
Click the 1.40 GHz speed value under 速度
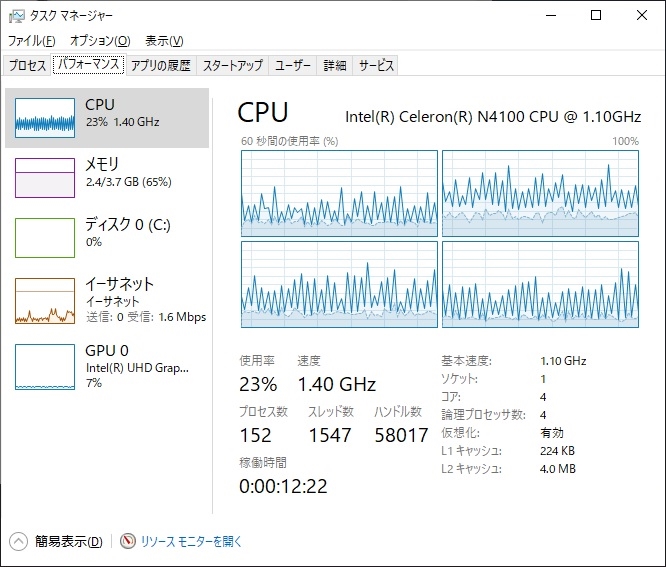337,384
